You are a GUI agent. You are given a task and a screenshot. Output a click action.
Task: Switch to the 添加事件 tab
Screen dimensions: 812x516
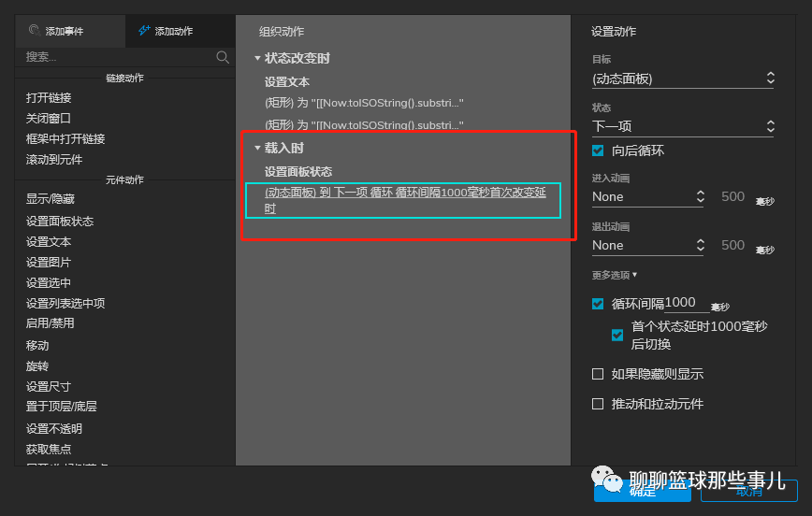click(70, 31)
